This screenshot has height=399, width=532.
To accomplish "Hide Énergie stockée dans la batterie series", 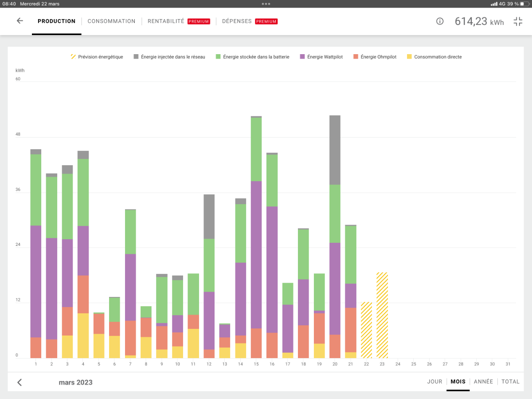I will [x=252, y=57].
